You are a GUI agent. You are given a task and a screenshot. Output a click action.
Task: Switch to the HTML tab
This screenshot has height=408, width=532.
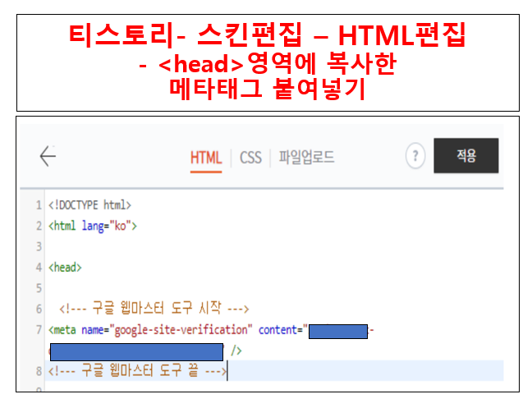pyautogui.click(x=206, y=158)
